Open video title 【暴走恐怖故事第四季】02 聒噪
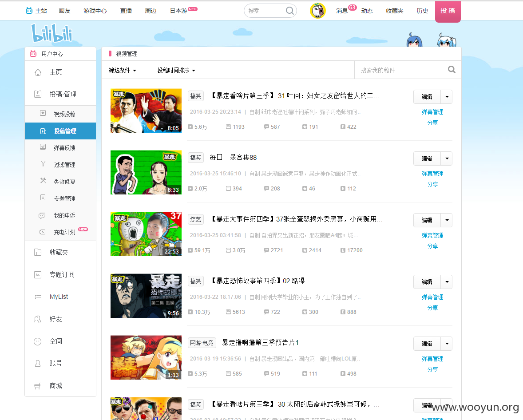 (x=257, y=281)
